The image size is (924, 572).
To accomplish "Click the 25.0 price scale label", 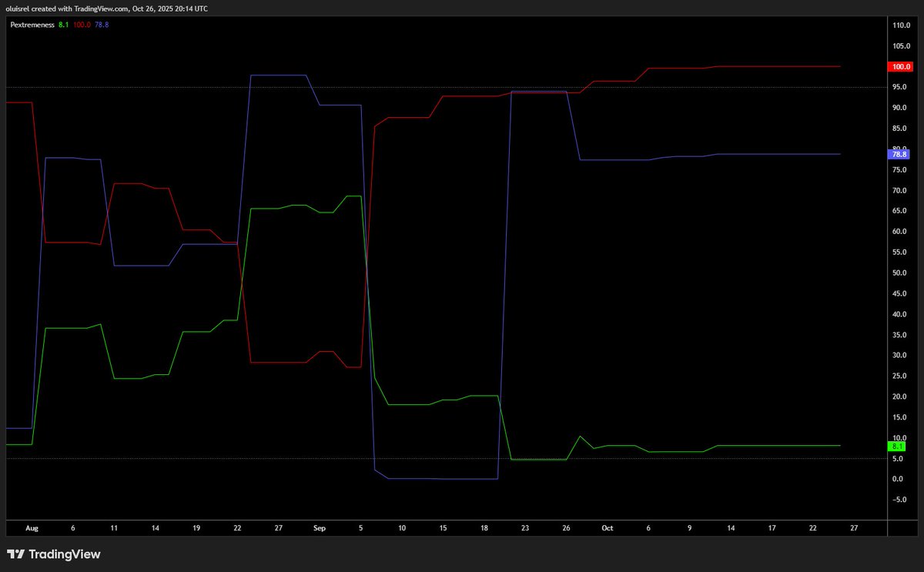I will [899, 376].
